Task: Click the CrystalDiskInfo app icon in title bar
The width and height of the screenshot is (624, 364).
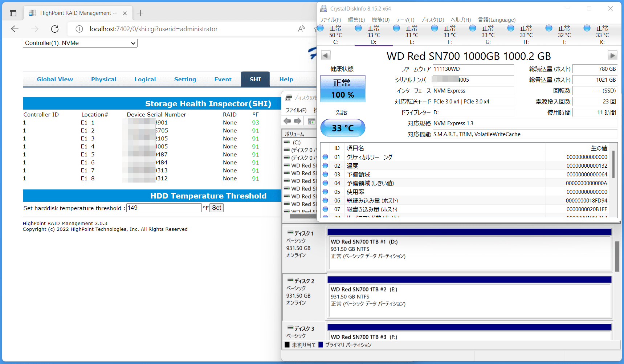Action: 323,8
